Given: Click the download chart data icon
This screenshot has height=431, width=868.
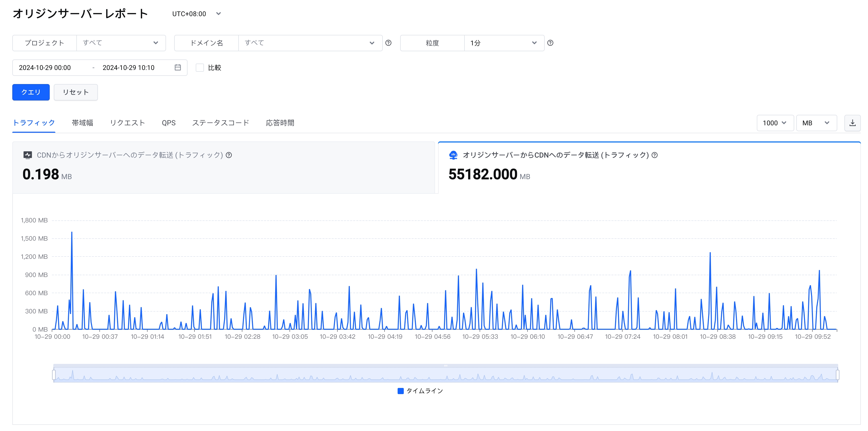Looking at the screenshot, I should [852, 123].
